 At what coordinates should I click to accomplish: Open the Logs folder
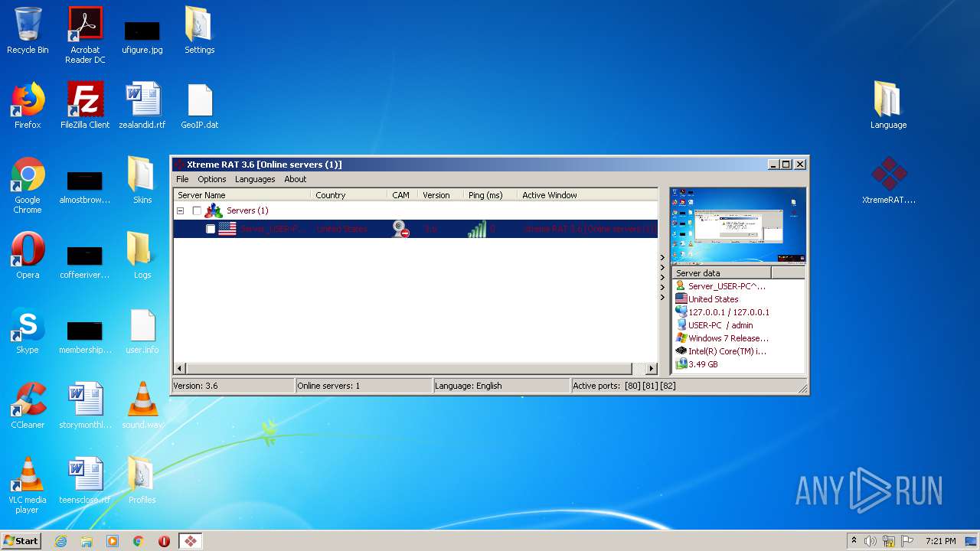click(x=142, y=256)
